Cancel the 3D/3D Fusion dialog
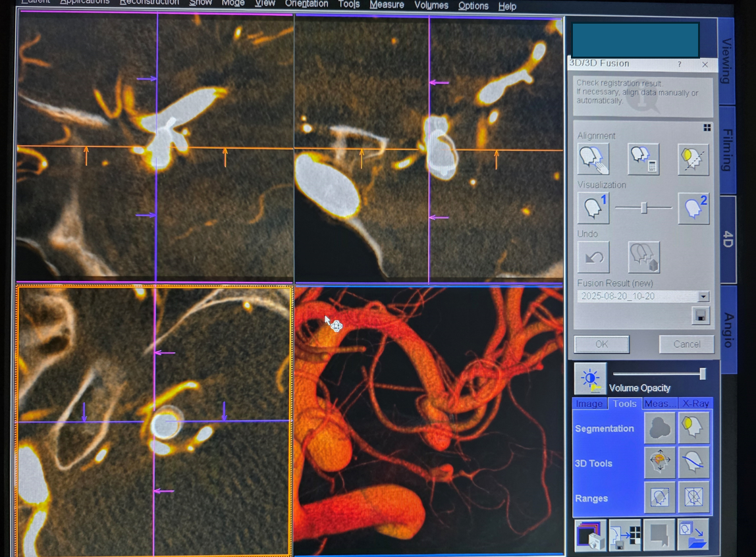 [686, 344]
